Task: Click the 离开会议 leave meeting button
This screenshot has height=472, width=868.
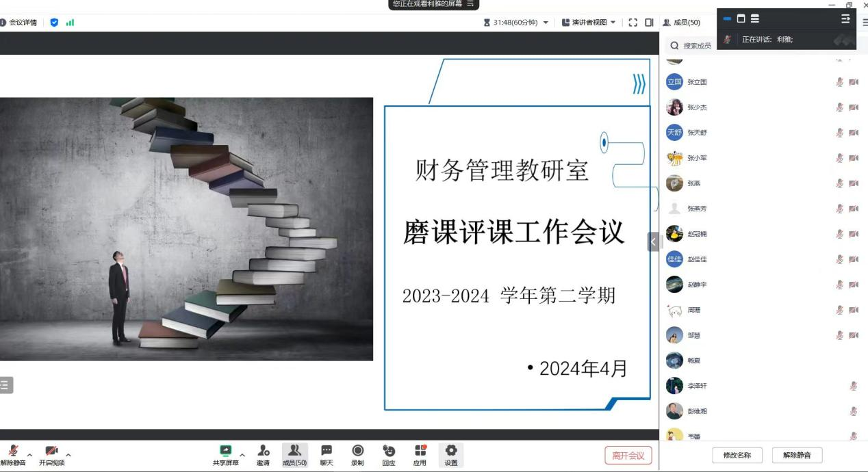Action: pyautogui.click(x=628, y=456)
